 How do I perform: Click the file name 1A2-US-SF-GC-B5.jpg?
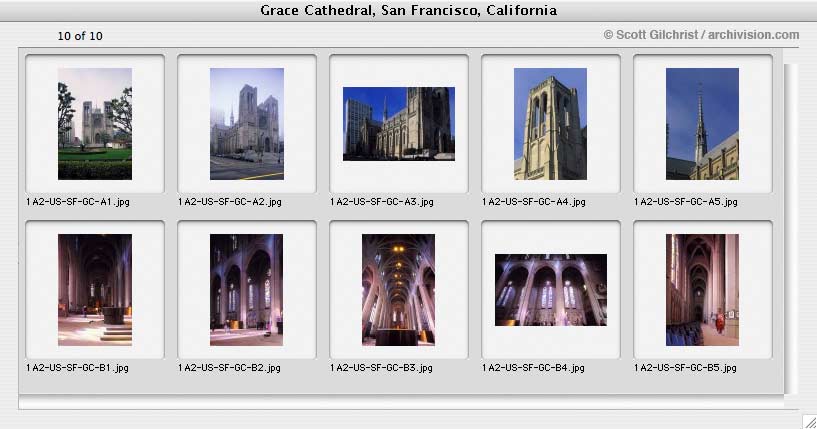click(685, 367)
